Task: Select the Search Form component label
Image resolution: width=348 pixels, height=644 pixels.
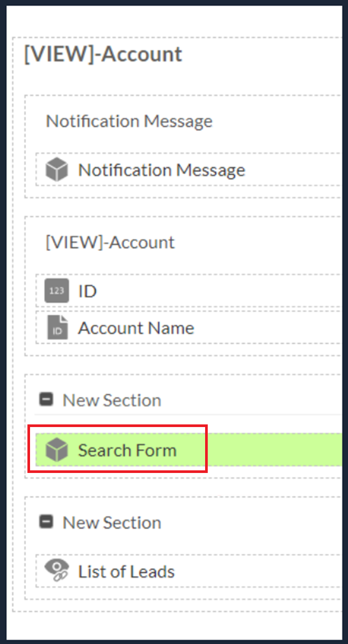Action: click(x=127, y=450)
